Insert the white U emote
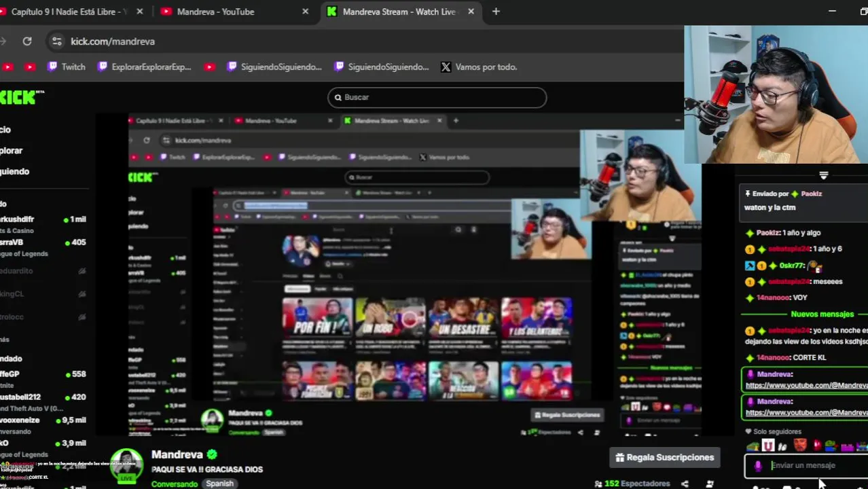This screenshot has height=489, width=868. pyautogui.click(x=767, y=446)
